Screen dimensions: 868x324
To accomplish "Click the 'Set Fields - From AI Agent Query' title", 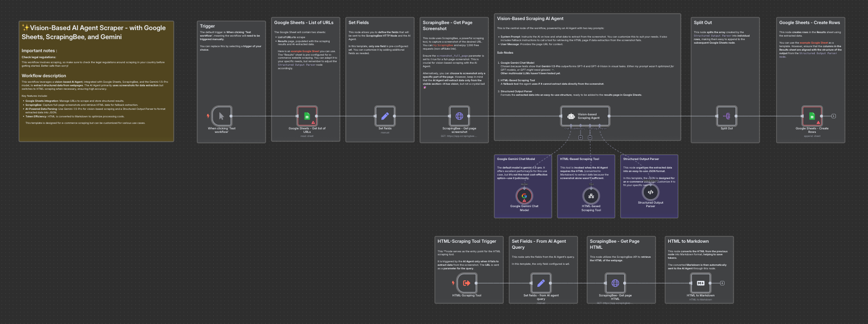I will [539, 244].
